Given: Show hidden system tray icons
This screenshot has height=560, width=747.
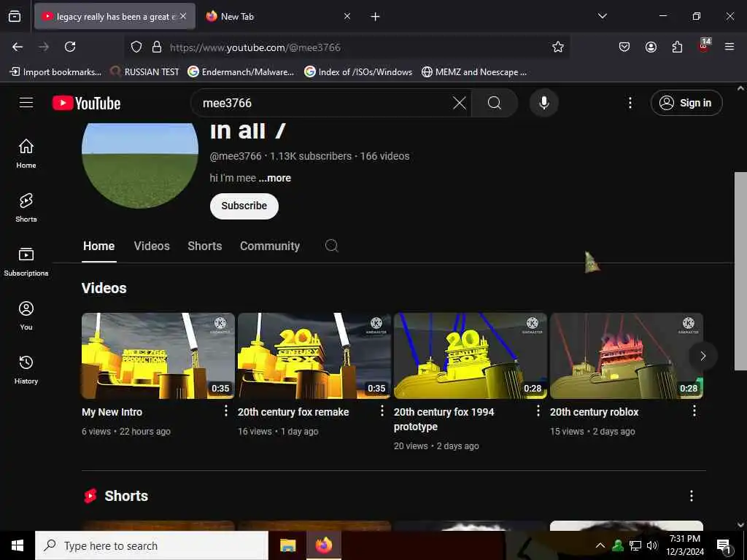Looking at the screenshot, I should [x=600, y=545].
